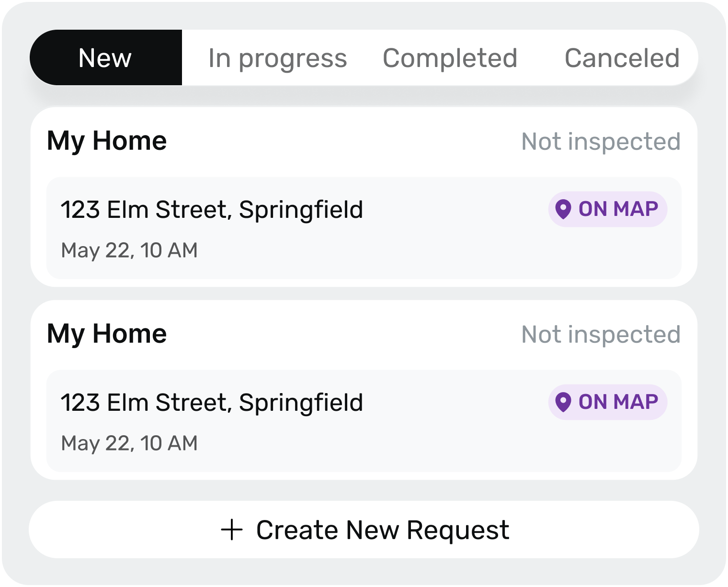Click the first May 22, 10 AM date

(129, 250)
